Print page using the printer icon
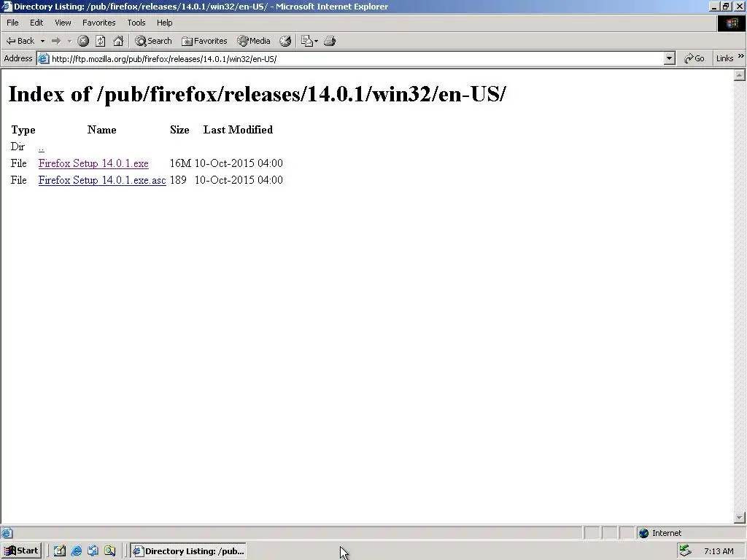 [x=330, y=41]
